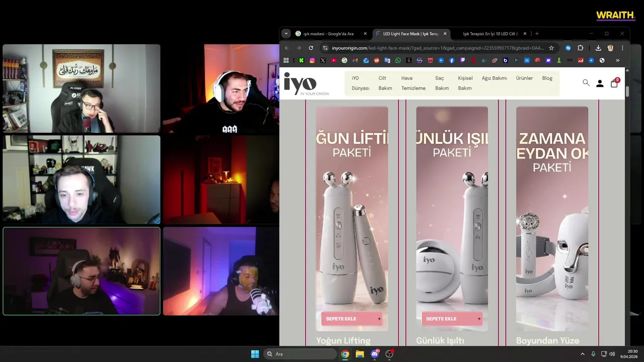This screenshot has height=362, width=644.
Task: Go back with Chrome's back arrow
Action: pos(287,48)
